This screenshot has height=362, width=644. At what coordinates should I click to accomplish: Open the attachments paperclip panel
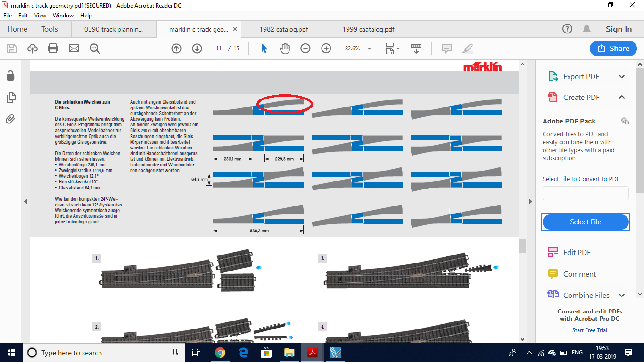10,119
